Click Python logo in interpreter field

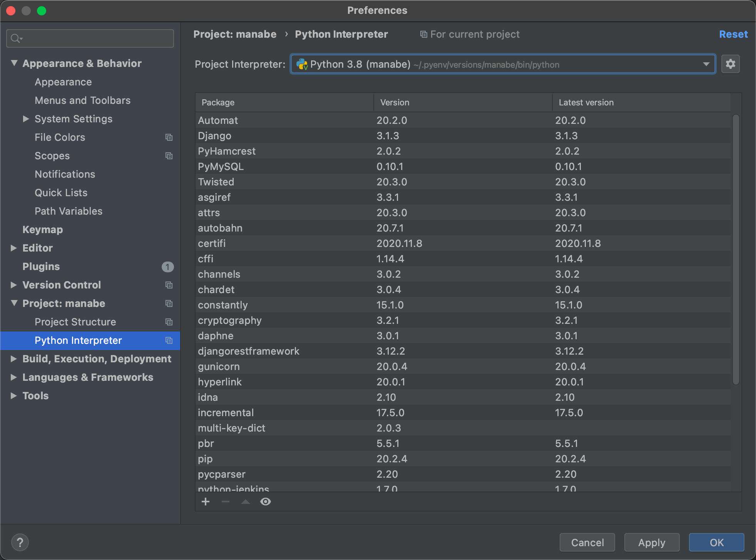click(x=302, y=64)
